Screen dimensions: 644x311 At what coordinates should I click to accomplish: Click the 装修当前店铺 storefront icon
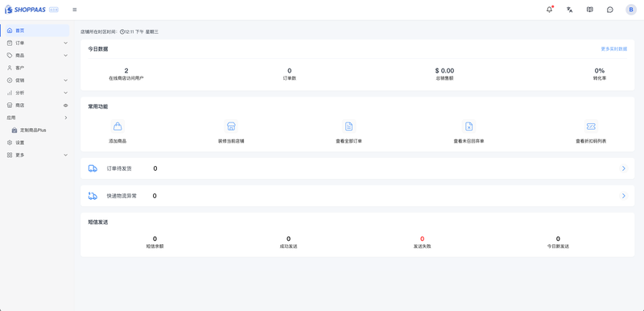point(231,126)
